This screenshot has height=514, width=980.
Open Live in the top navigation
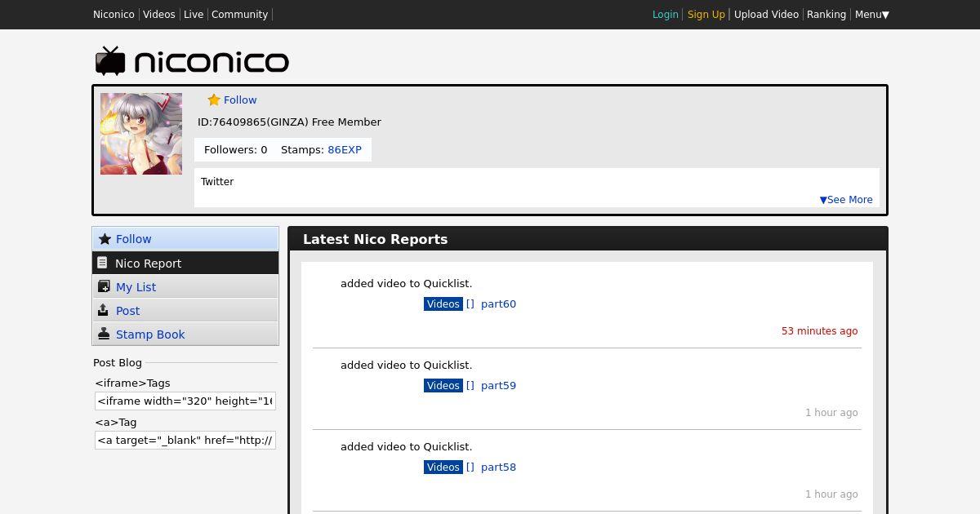[194, 15]
